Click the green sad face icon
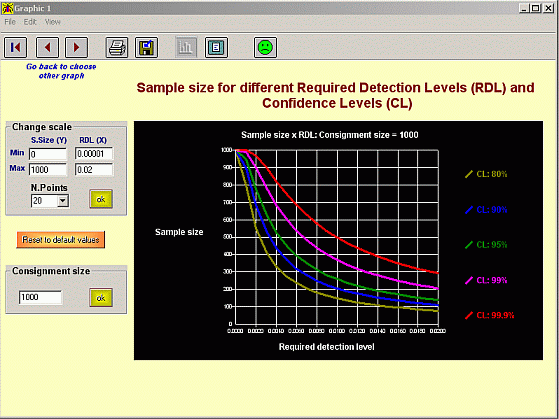 (265, 47)
